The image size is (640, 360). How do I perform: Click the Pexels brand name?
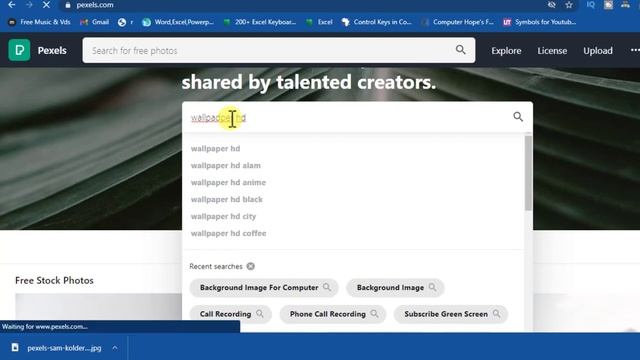pyautogui.click(x=52, y=51)
